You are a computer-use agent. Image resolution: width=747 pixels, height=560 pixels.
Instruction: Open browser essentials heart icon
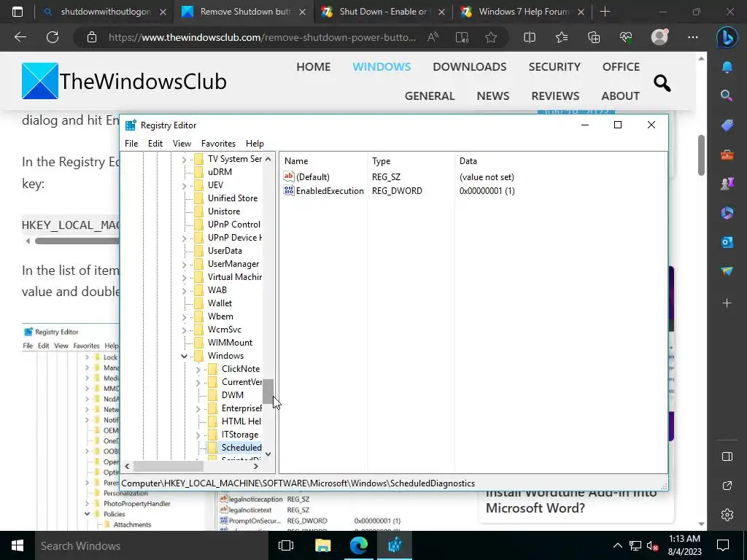click(626, 37)
